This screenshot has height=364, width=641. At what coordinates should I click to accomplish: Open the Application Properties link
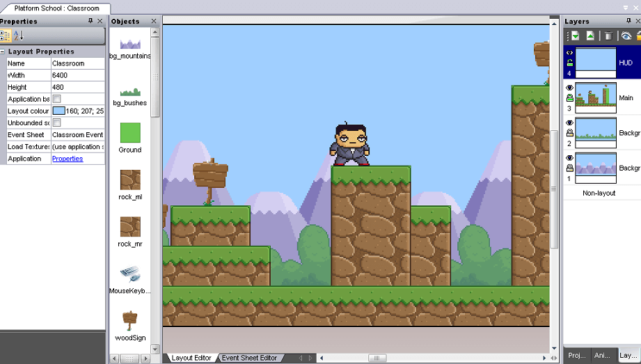pyautogui.click(x=68, y=159)
